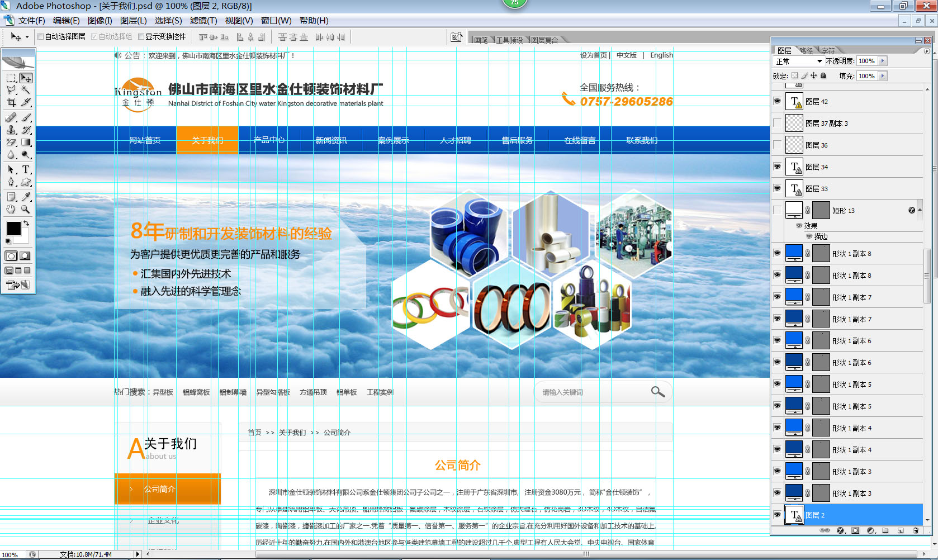
Task: Select the Gradient tool
Action: coord(26,143)
